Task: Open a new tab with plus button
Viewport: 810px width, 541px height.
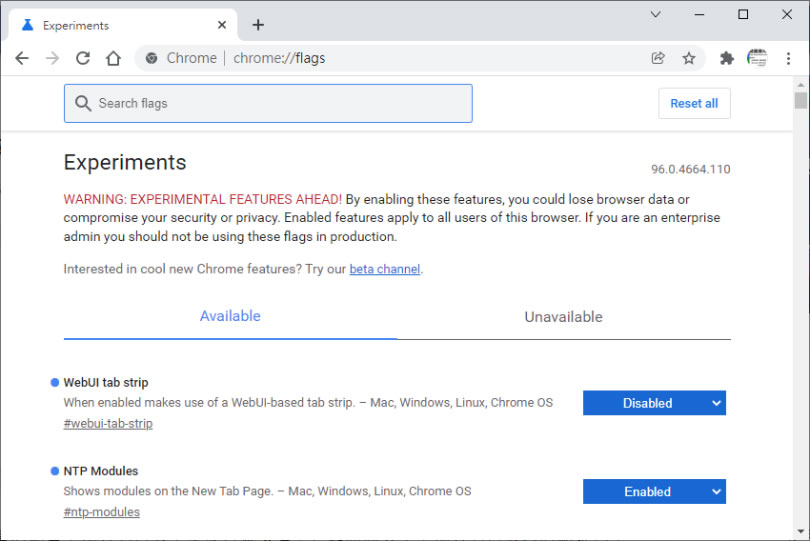Action: 258,25
